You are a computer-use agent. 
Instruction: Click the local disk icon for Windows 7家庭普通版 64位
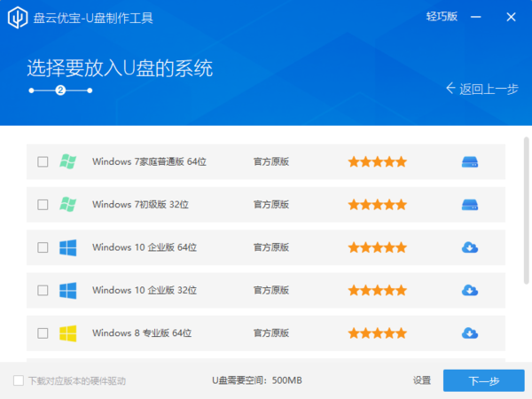click(x=470, y=162)
